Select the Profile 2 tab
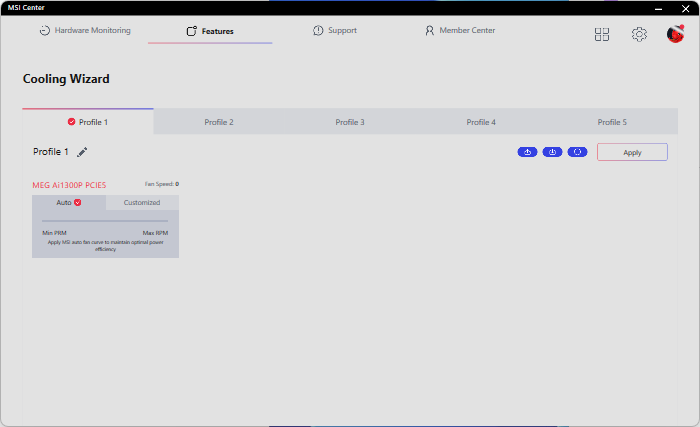This screenshot has width=700, height=427. [x=219, y=122]
